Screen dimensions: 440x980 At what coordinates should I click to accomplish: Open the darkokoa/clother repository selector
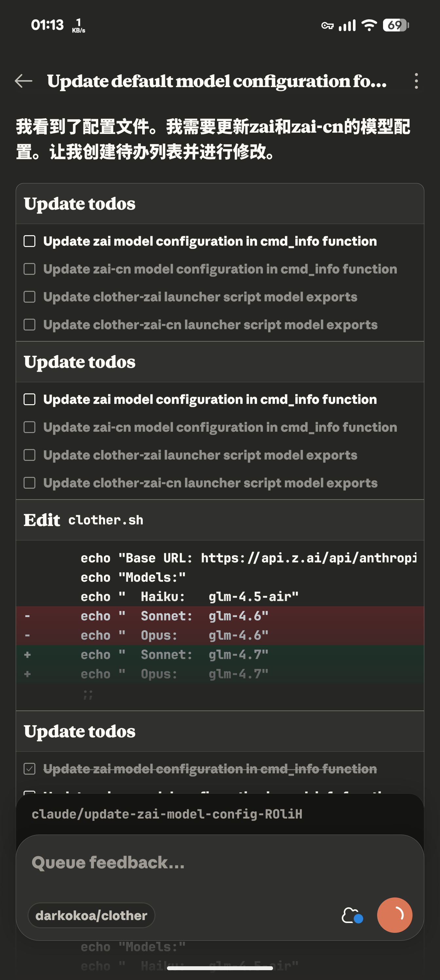(91, 915)
